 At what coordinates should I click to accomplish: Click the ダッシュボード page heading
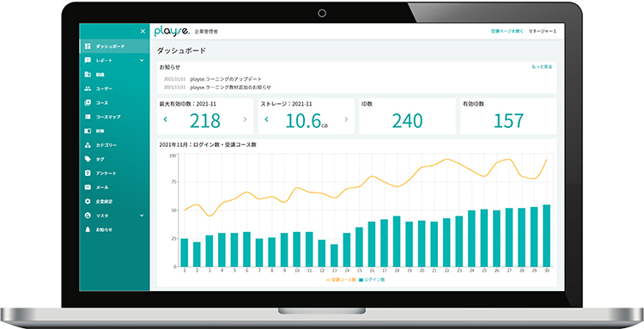[x=181, y=51]
